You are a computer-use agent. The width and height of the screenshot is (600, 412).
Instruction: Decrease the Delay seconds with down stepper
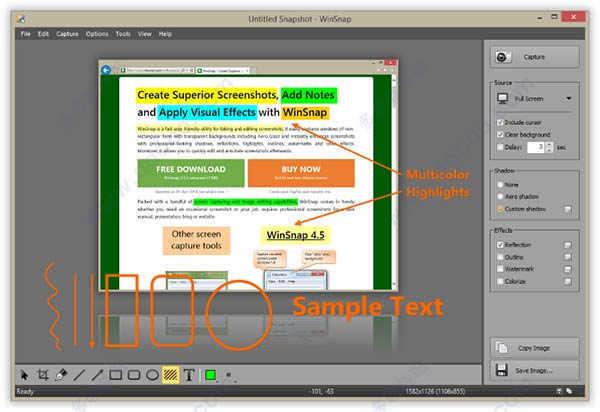click(549, 150)
